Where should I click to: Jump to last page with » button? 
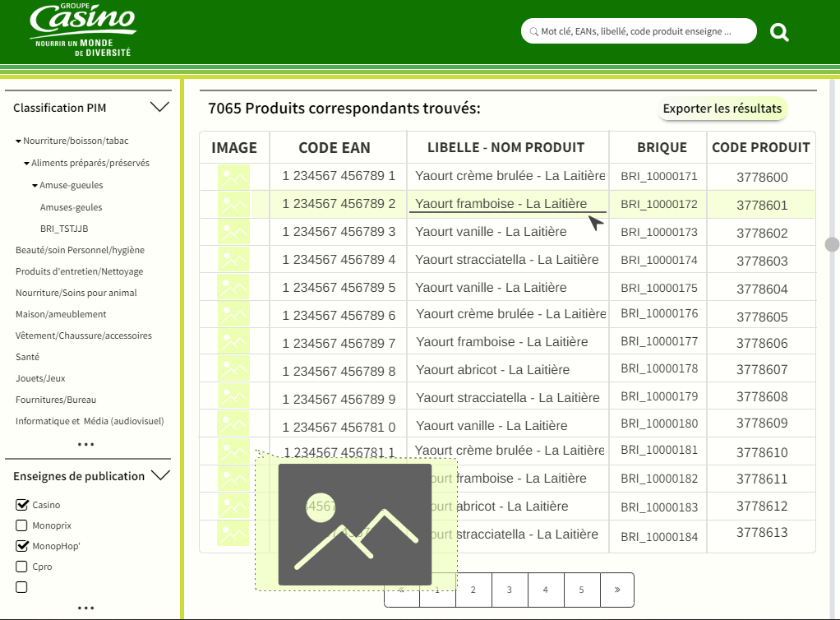(x=617, y=590)
